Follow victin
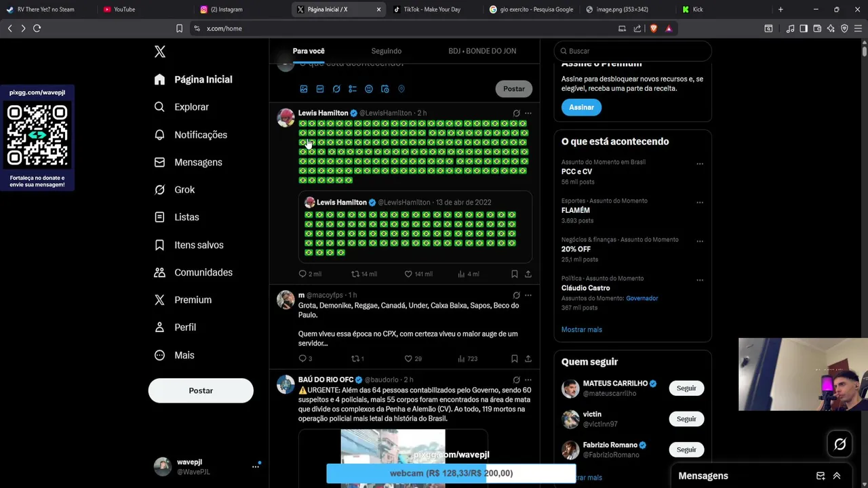This screenshot has width=868, height=488. coord(686,419)
